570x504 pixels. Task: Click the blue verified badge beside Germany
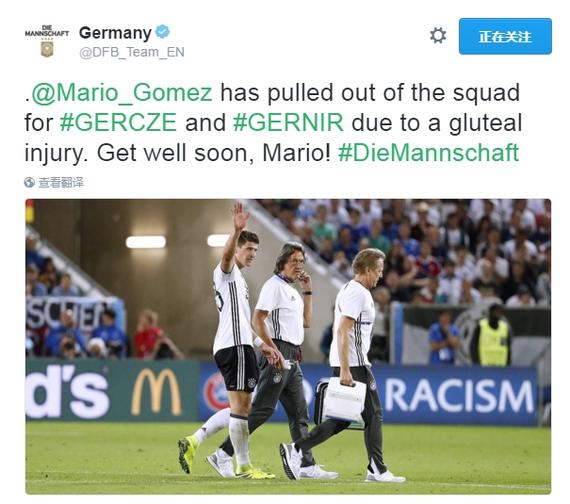pyautogui.click(x=162, y=32)
